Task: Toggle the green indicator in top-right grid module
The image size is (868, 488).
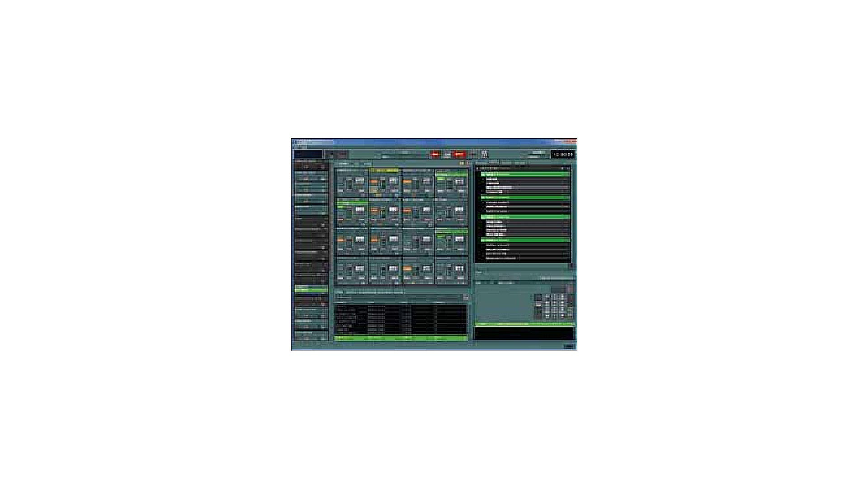Action: tap(440, 179)
